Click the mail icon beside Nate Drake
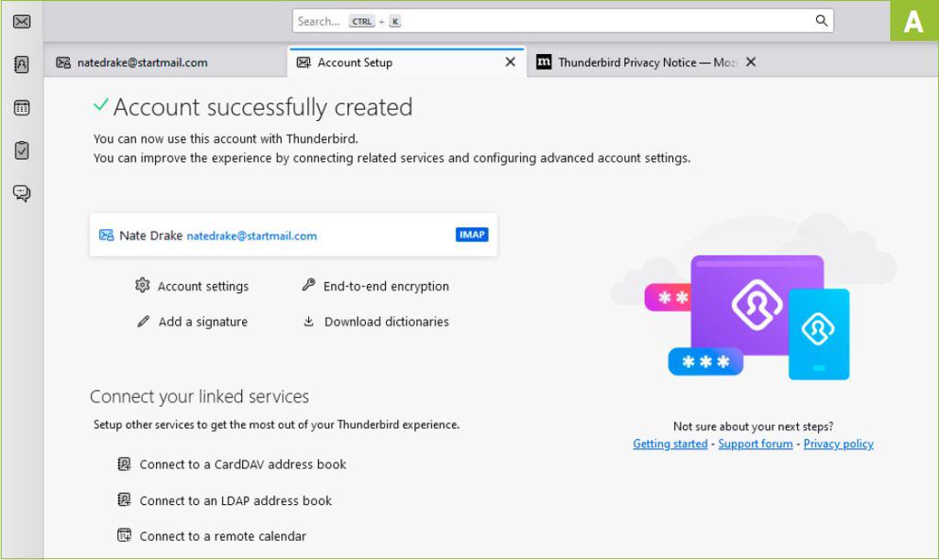 point(106,236)
